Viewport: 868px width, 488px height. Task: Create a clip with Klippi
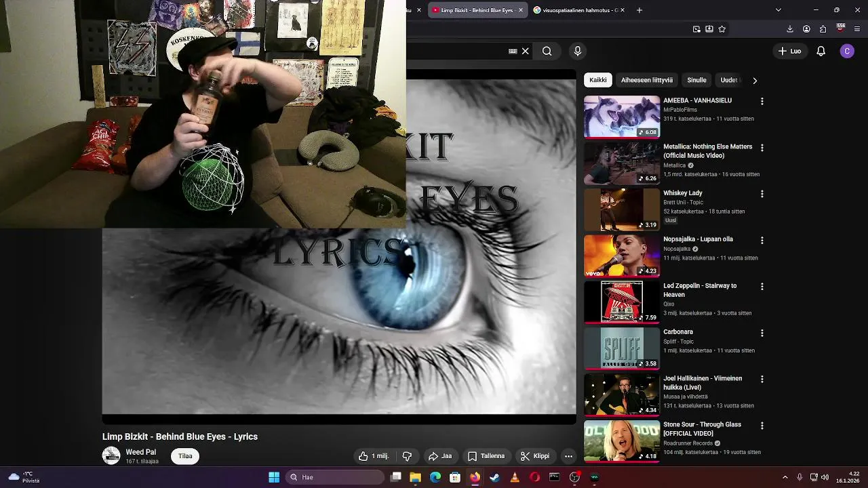pos(535,456)
